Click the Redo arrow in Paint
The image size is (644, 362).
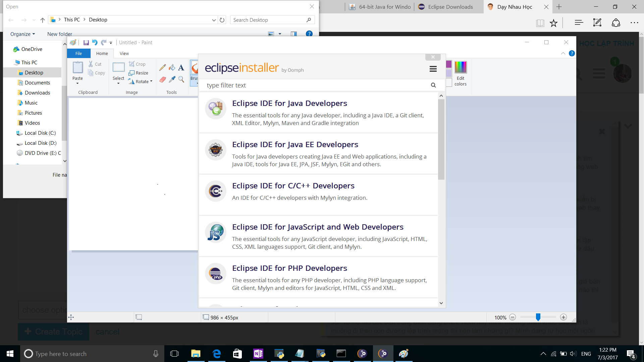tap(104, 43)
